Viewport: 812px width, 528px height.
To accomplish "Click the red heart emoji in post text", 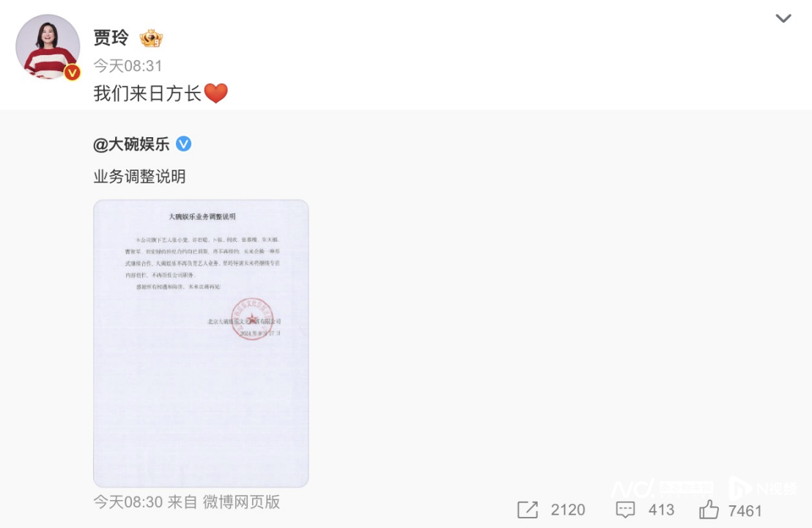I will (x=216, y=94).
